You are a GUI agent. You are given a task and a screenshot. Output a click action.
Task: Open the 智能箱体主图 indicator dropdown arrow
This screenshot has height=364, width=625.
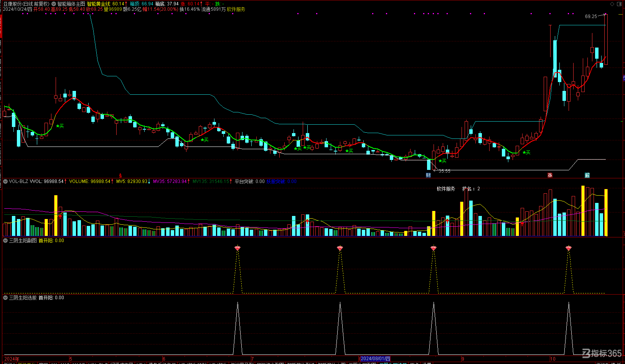click(x=54, y=4)
